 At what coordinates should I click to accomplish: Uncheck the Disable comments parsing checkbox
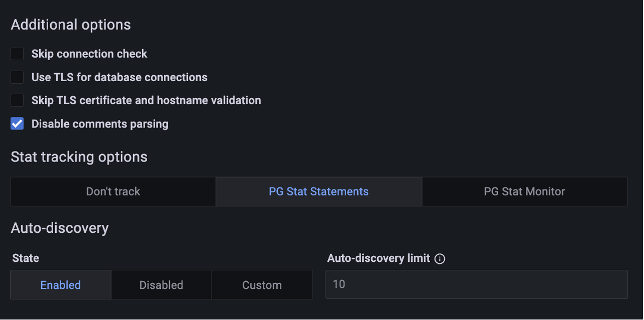pyautogui.click(x=17, y=123)
